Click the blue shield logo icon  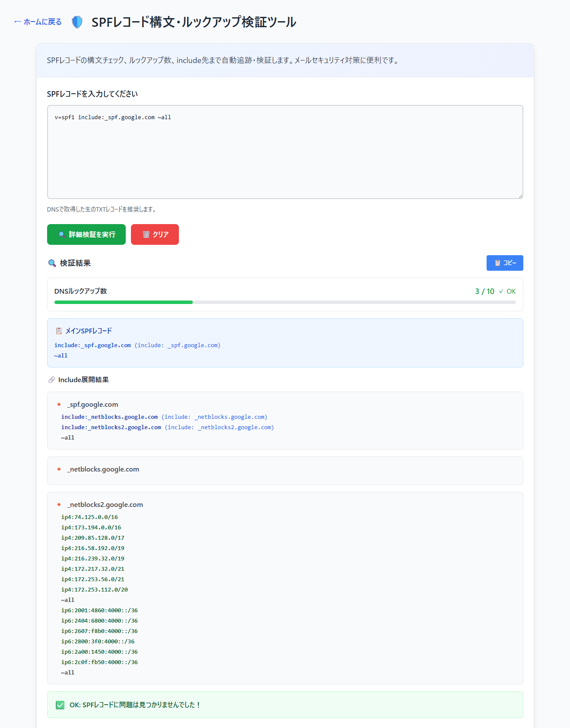coord(77,22)
